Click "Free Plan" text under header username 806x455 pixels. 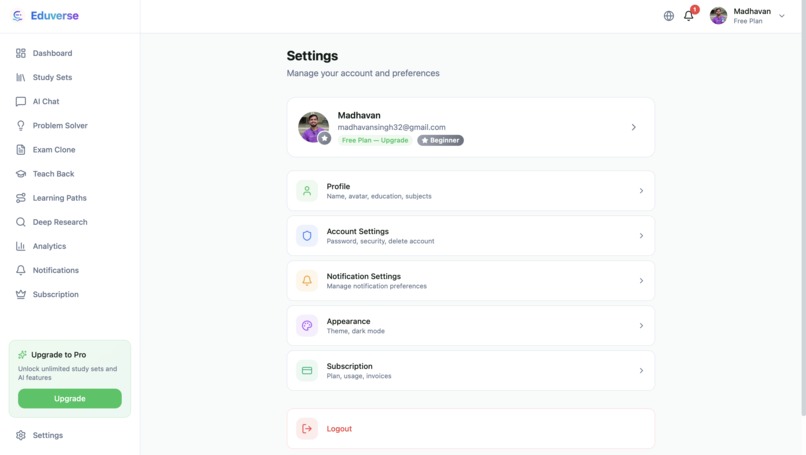coord(748,21)
